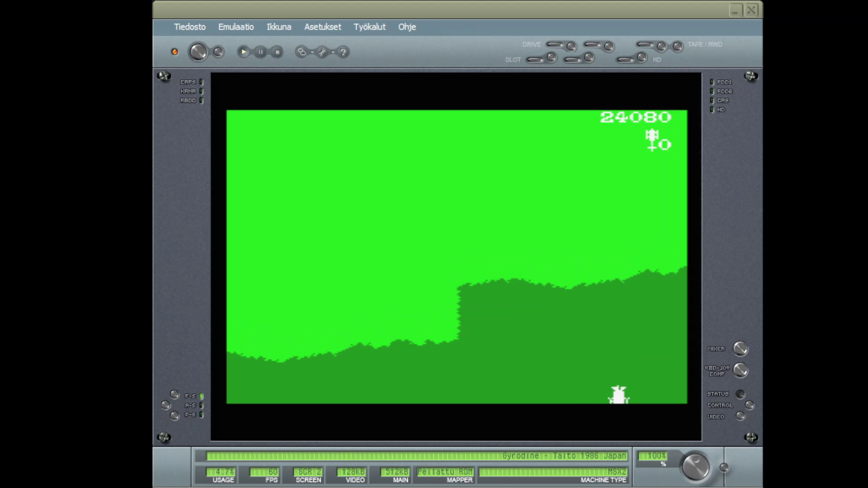
Task: Open the Tiedosto menu
Action: 189,27
